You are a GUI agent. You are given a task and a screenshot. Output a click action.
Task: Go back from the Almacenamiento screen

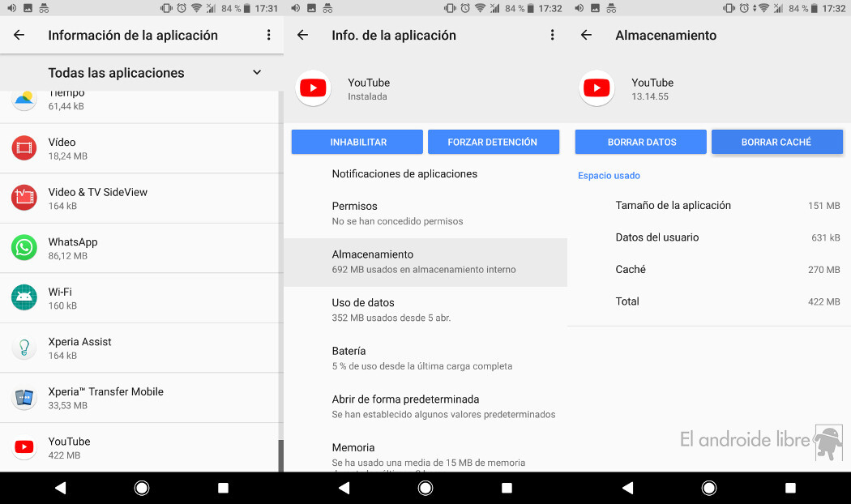(586, 36)
